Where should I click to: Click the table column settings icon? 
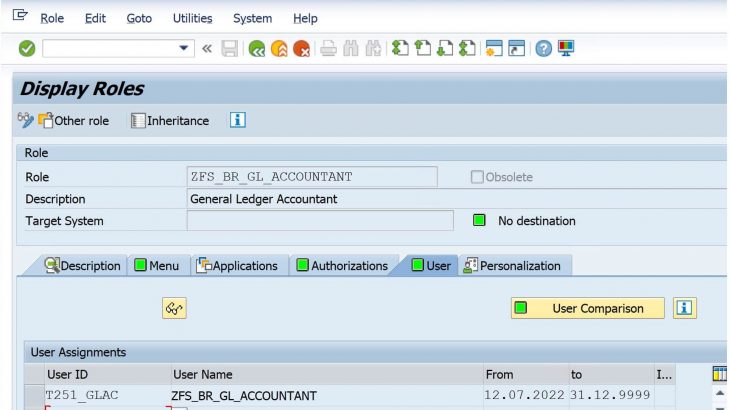tap(719, 374)
